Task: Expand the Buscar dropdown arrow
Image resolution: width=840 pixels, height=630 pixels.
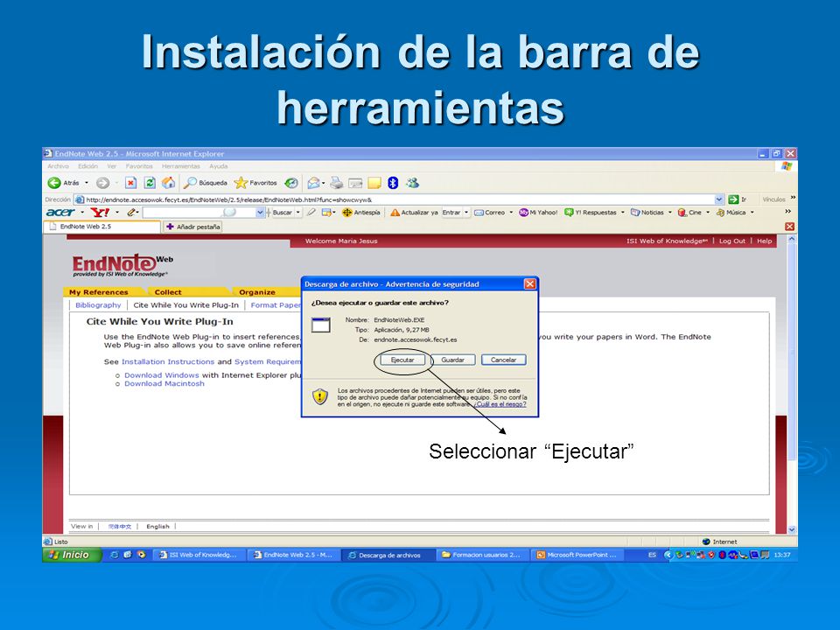Action: click(297, 213)
